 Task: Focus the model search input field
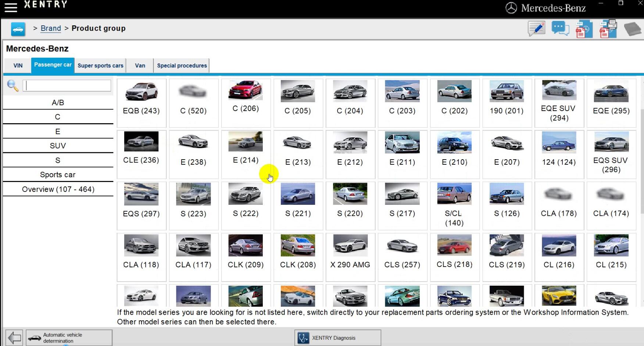(67, 86)
